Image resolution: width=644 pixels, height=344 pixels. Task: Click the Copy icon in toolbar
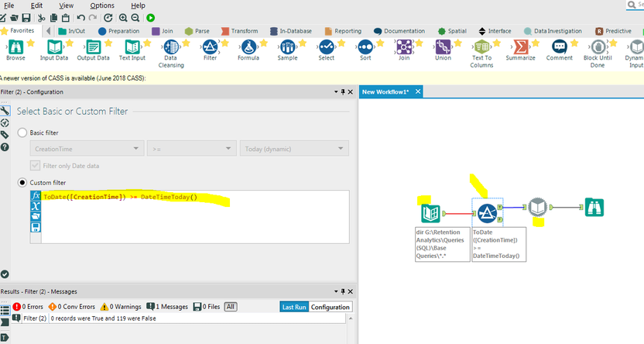[x=53, y=18]
